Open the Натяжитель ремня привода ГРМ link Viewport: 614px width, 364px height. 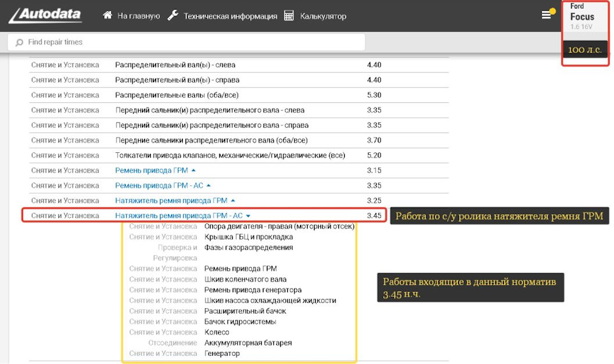click(171, 201)
